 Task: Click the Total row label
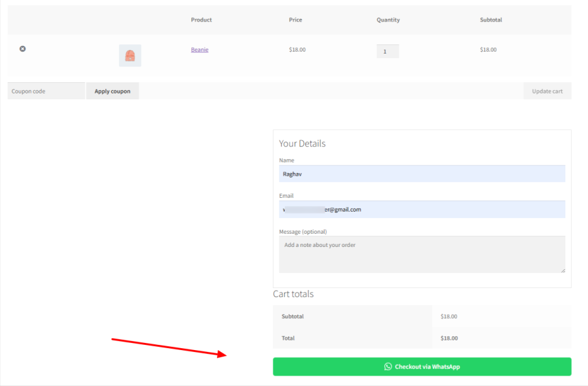click(288, 338)
